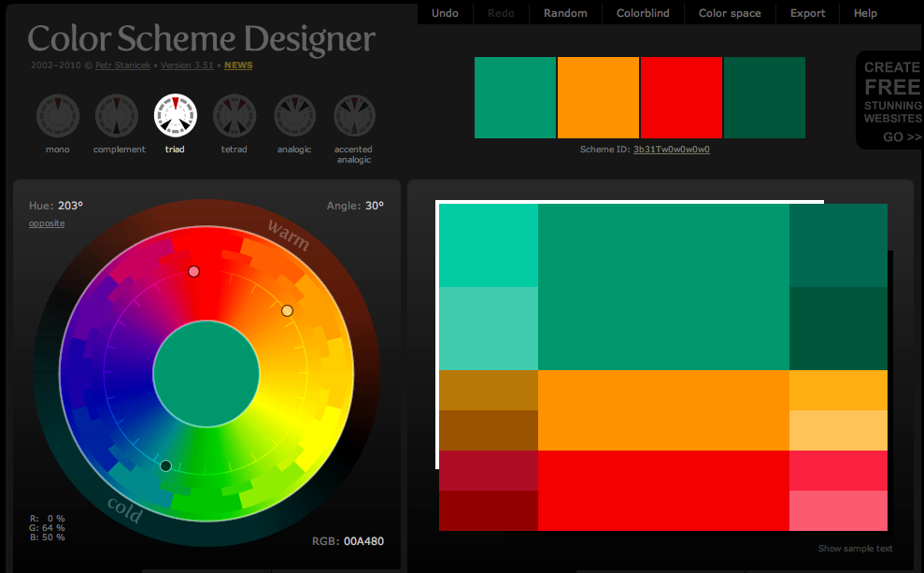
Task: Click the bright turquoise variant in preview
Action: pos(489,245)
